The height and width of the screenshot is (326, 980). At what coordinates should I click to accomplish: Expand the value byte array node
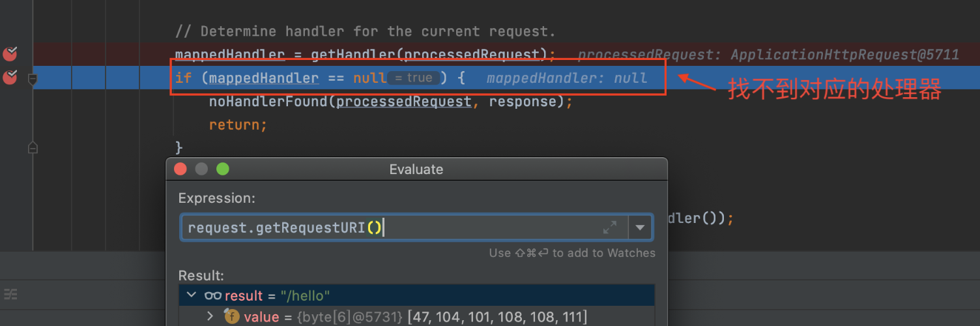(210, 316)
